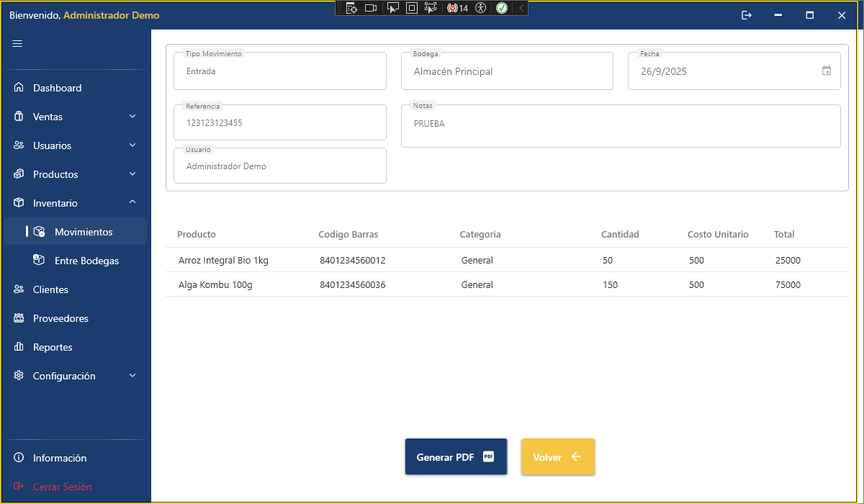Click the Información circle icon
This screenshot has width=864, height=504.
[19, 458]
